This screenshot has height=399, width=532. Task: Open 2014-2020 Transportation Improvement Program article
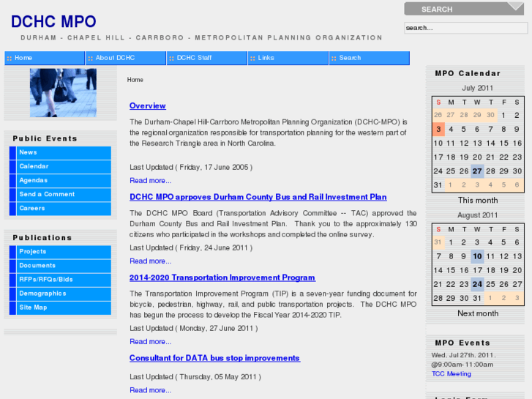coord(222,277)
